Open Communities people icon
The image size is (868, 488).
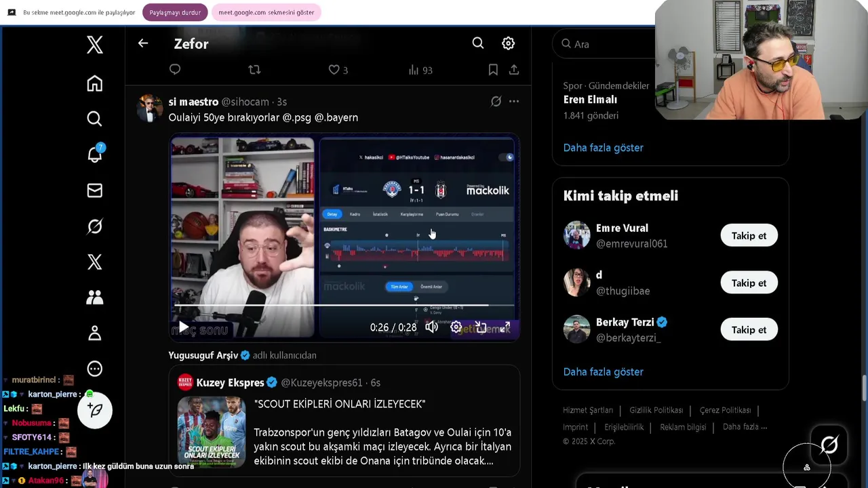(x=95, y=297)
